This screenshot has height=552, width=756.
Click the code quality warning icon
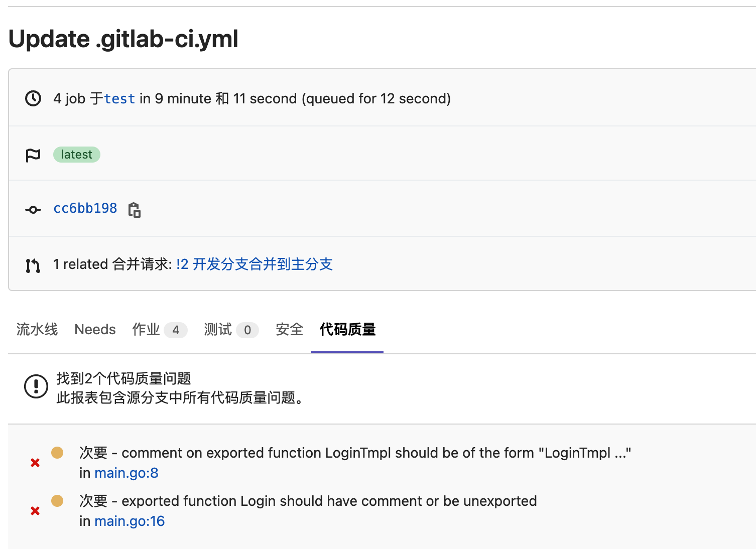[x=36, y=386]
